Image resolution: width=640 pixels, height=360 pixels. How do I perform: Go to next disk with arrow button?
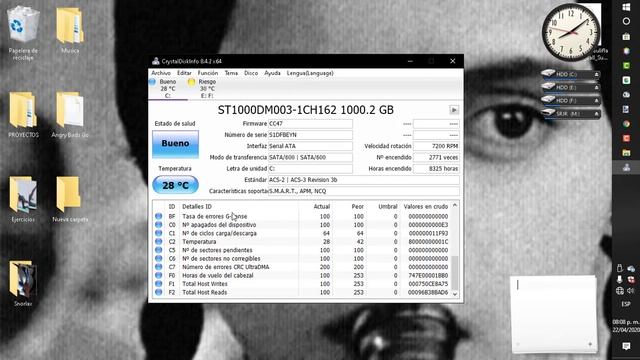[x=454, y=110]
